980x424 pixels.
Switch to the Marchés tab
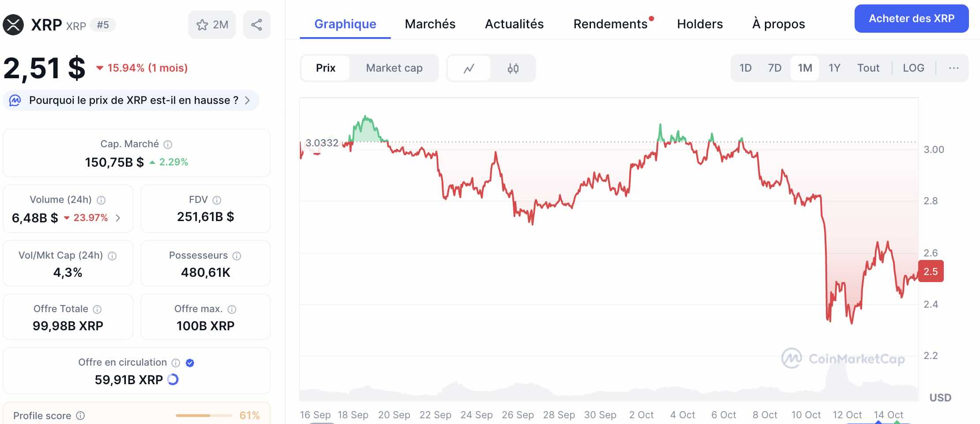(x=430, y=24)
